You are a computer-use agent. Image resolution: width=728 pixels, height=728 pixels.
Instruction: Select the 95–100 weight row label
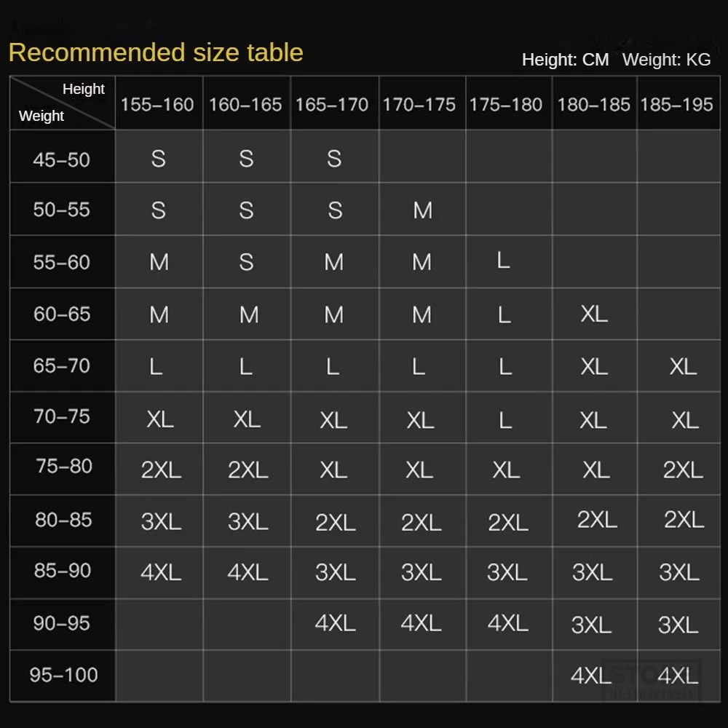click(x=63, y=675)
